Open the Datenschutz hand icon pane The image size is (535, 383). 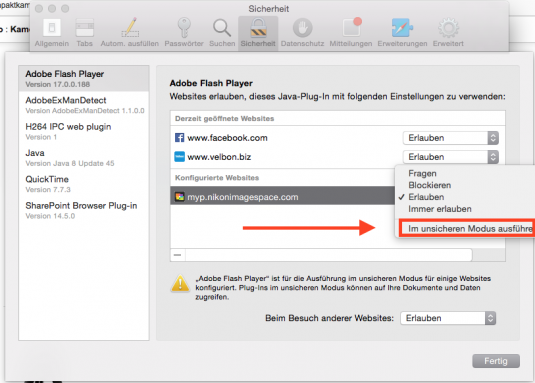click(302, 33)
